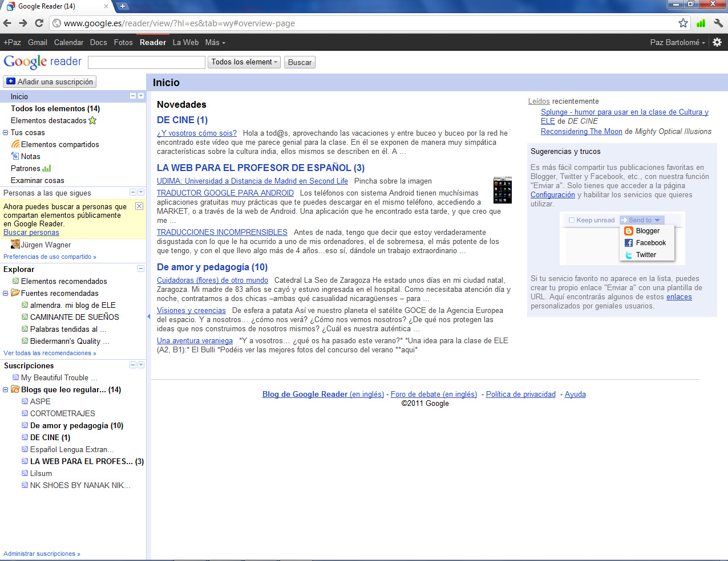Viewport: 728px width, 561px height.
Task: Click the green bars extension icon
Action: click(x=701, y=23)
